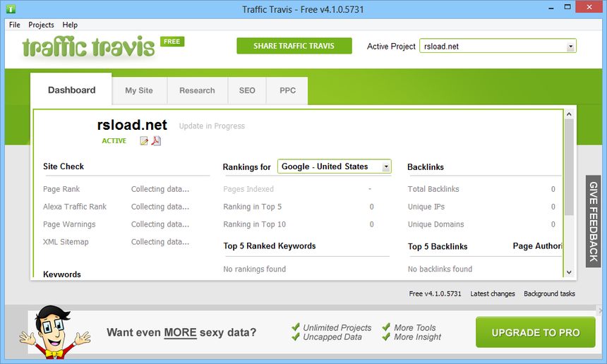This screenshot has width=607, height=364.
Task: Click the No backlinks found text
Action: click(440, 269)
